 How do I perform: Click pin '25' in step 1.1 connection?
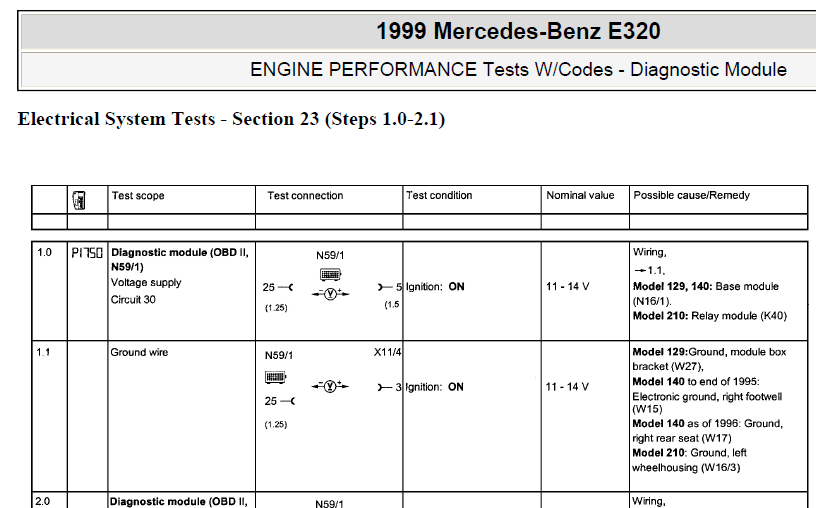[x=271, y=401]
